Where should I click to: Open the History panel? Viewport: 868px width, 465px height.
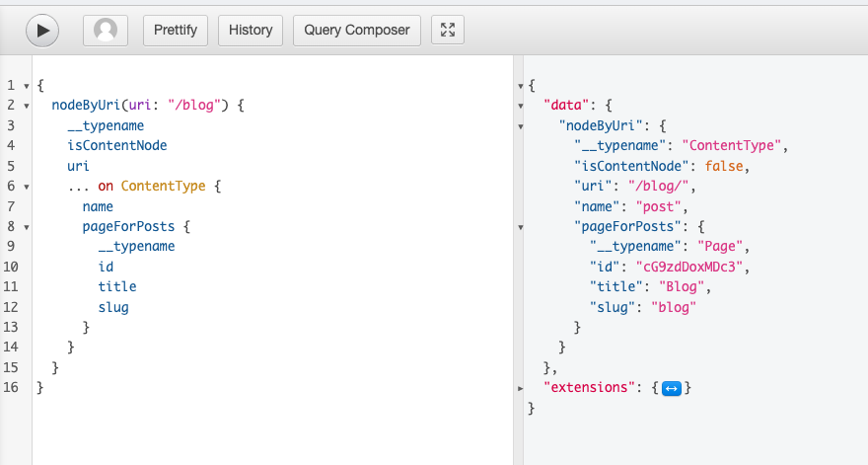251,30
